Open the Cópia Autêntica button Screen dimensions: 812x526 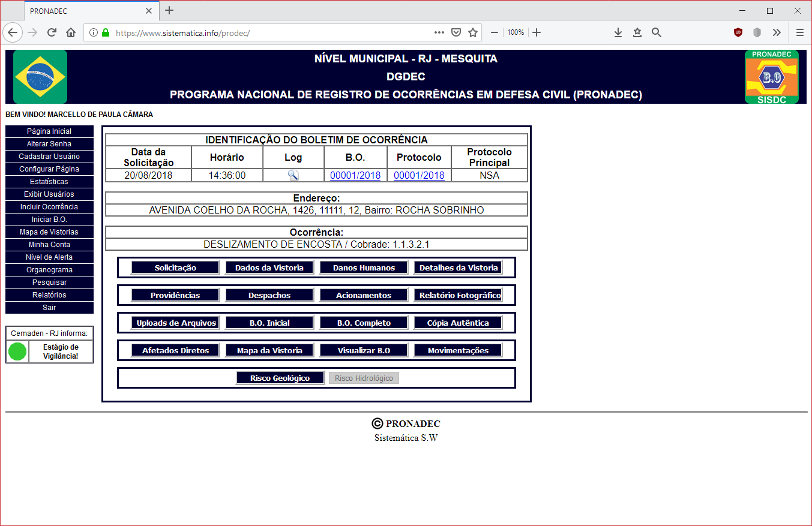point(458,323)
